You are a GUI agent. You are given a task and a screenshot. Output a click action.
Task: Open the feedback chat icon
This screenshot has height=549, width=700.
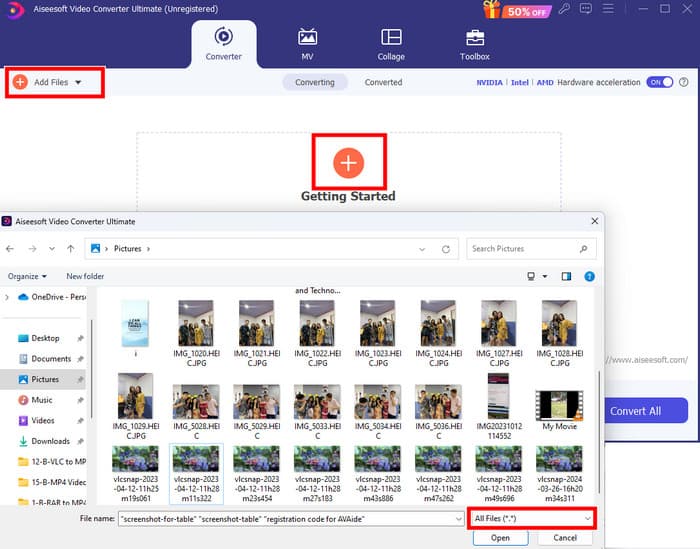[586, 8]
